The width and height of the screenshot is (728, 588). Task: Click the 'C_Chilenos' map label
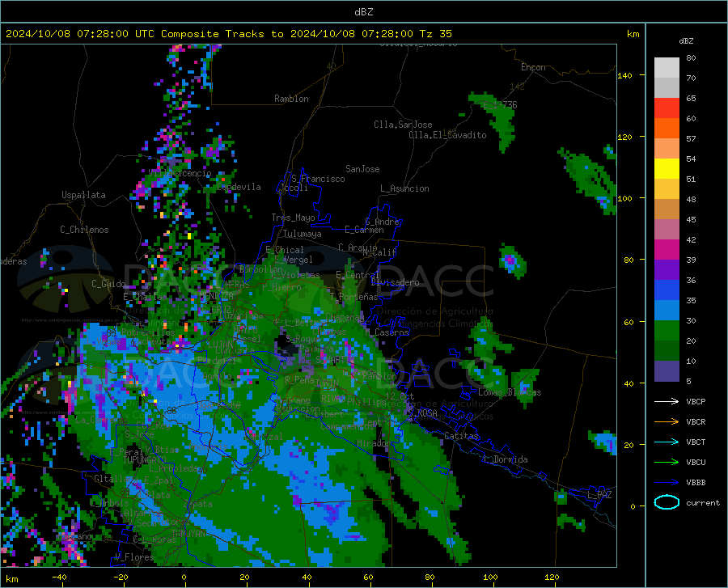84,230
